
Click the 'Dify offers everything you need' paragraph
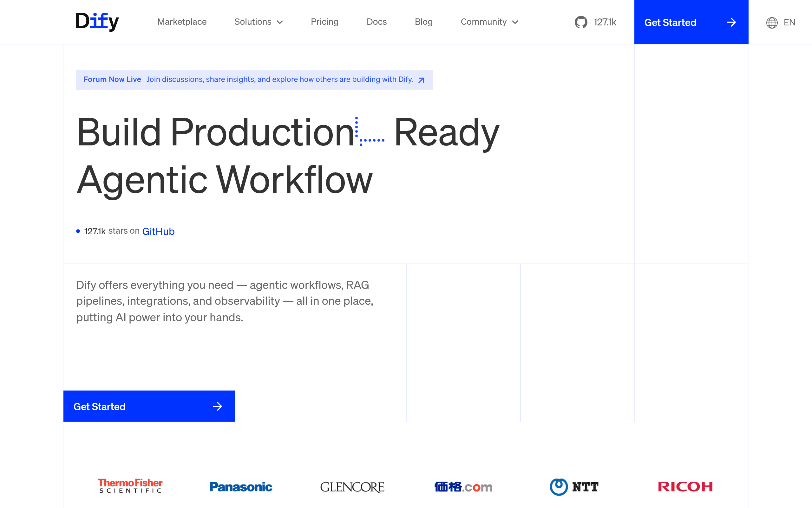(x=225, y=301)
